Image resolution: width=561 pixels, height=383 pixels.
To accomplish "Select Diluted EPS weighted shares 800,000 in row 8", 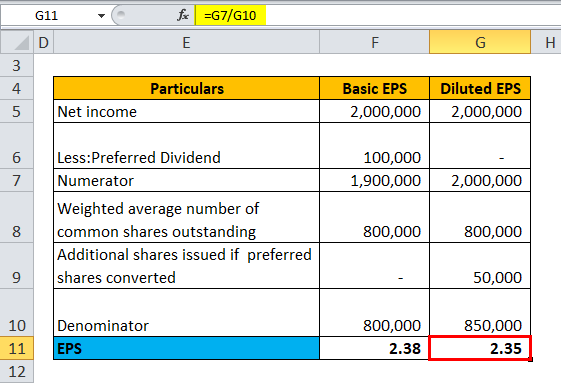I will tap(480, 217).
